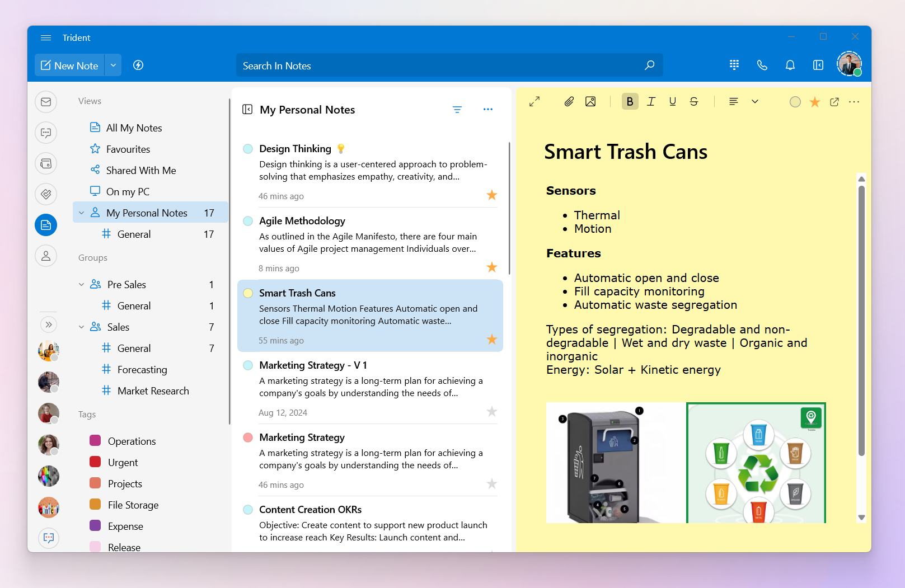This screenshot has width=905, height=588.
Task: Click the insert image icon
Action: pyautogui.click(x=590, y=101)
